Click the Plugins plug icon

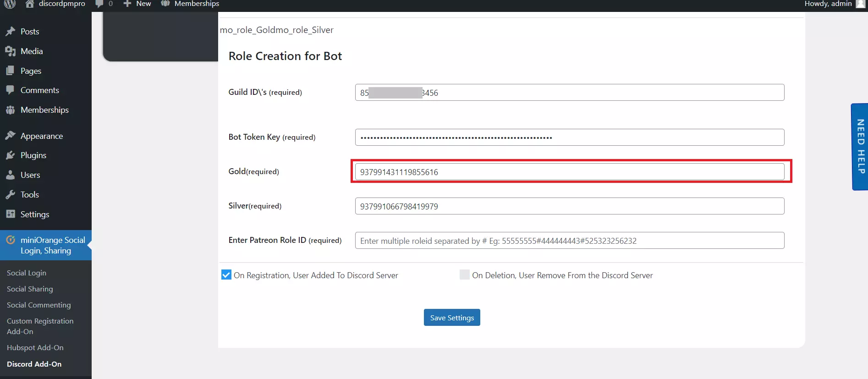[11, 155]
